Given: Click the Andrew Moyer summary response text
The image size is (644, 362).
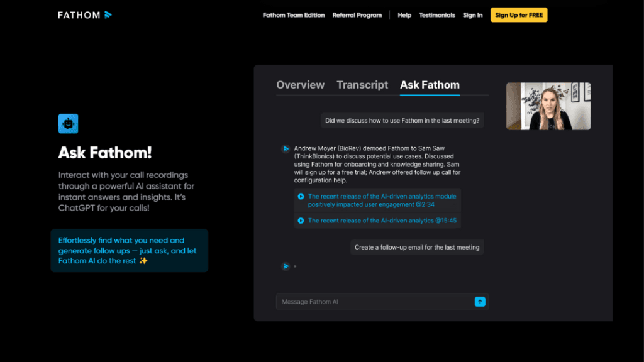Looking at the screenshot, I should (377, 164).
